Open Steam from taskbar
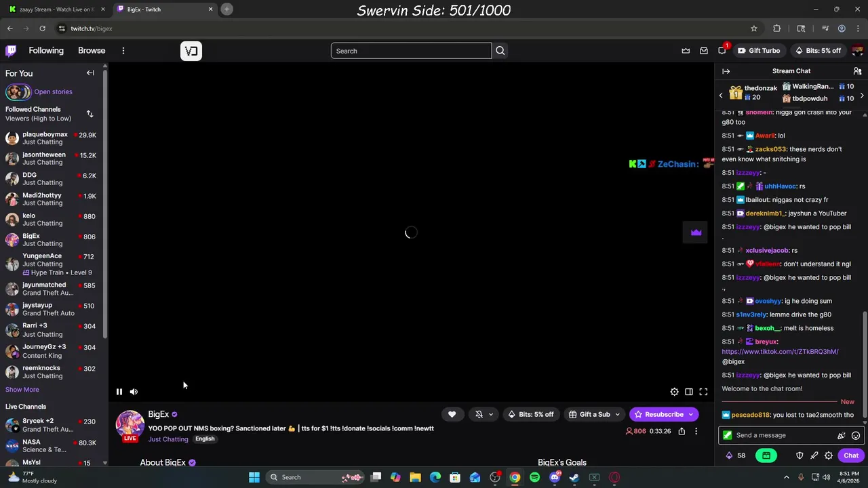The image size is (868, 488). coord(574,477)
